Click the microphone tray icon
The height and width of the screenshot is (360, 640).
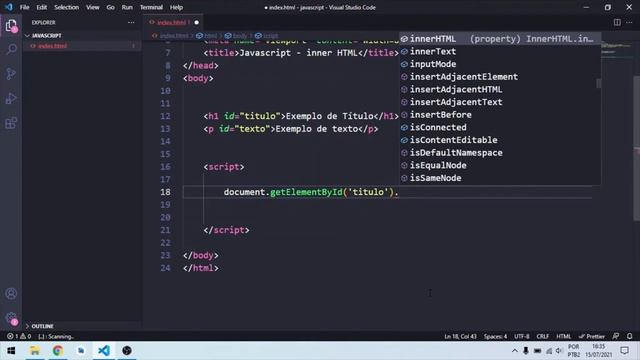click(526, 351)
